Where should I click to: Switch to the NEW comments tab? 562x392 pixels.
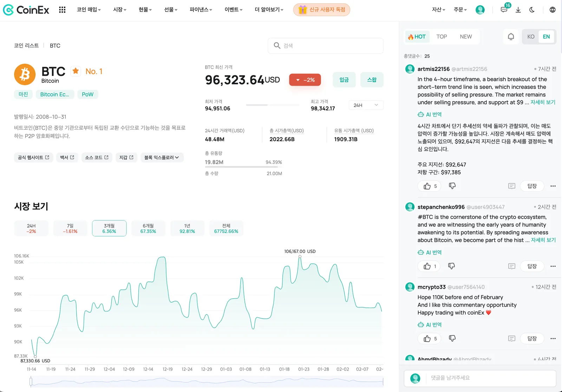(x=466, y=36)
